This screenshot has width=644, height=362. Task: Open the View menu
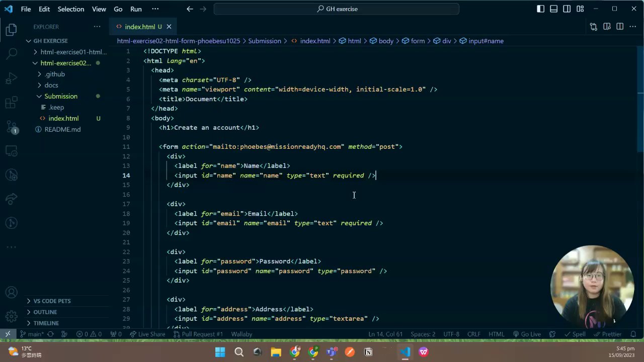pos(99,9)
